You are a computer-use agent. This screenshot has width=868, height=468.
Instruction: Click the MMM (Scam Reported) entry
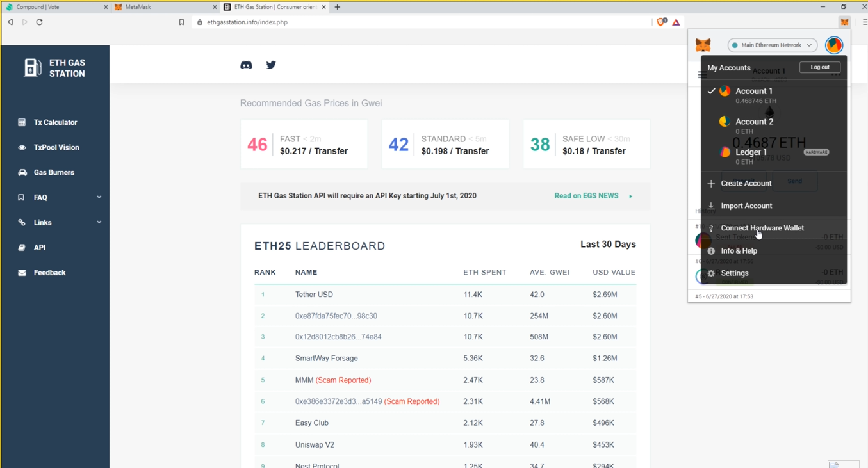(333, 380)
